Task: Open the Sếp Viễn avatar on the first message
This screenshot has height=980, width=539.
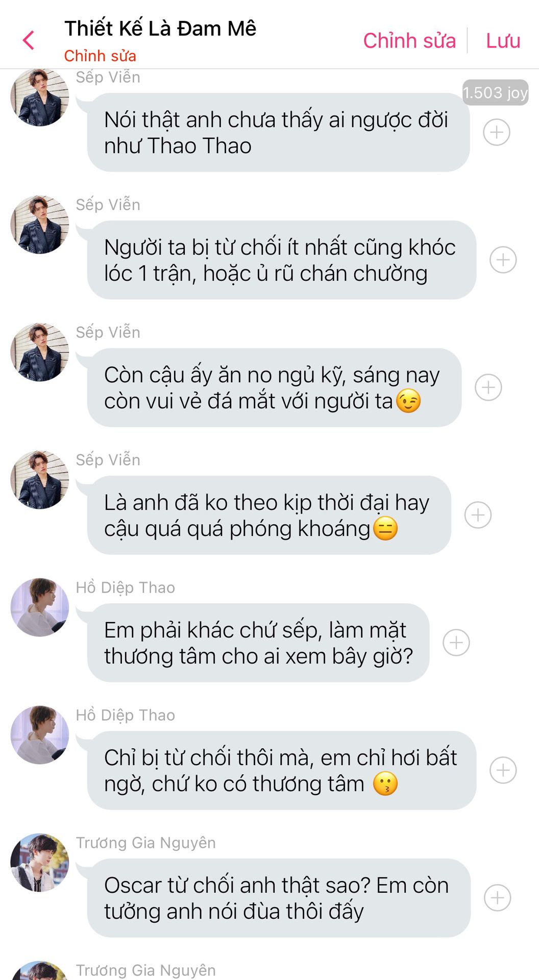Action: [x=40, y=97]
